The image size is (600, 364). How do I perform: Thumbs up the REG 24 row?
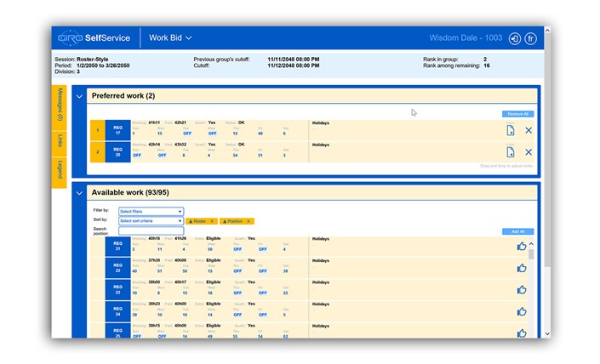coord(521,311)
